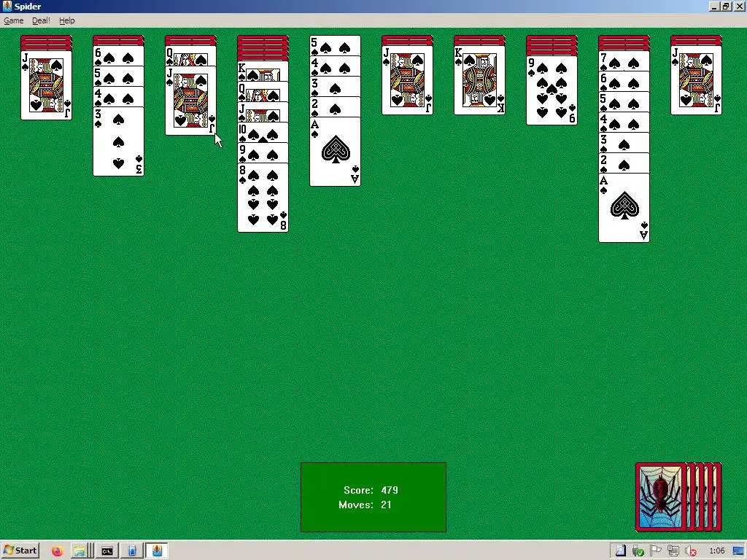Select the 5 of spades in the second column
Screen dimensions: 747x560
[x=119, y=76]
